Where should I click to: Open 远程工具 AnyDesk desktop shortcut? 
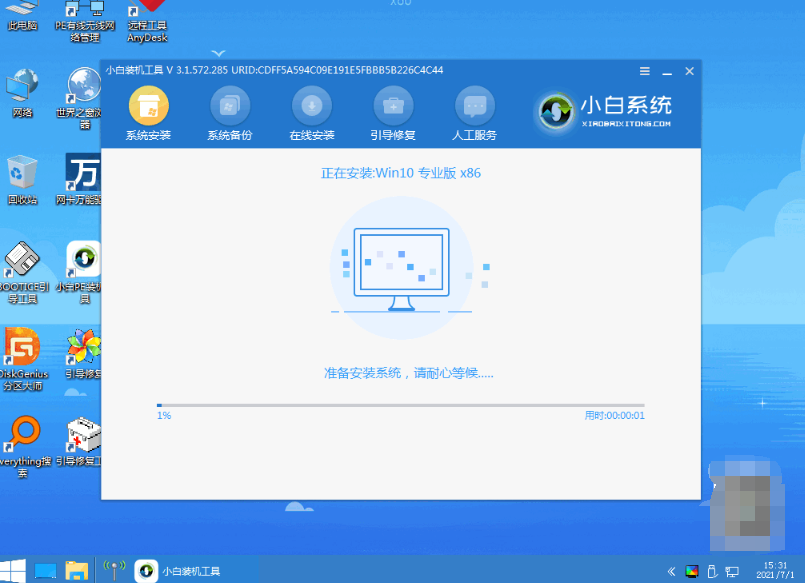pyautogui.click(x=148, y=21)
